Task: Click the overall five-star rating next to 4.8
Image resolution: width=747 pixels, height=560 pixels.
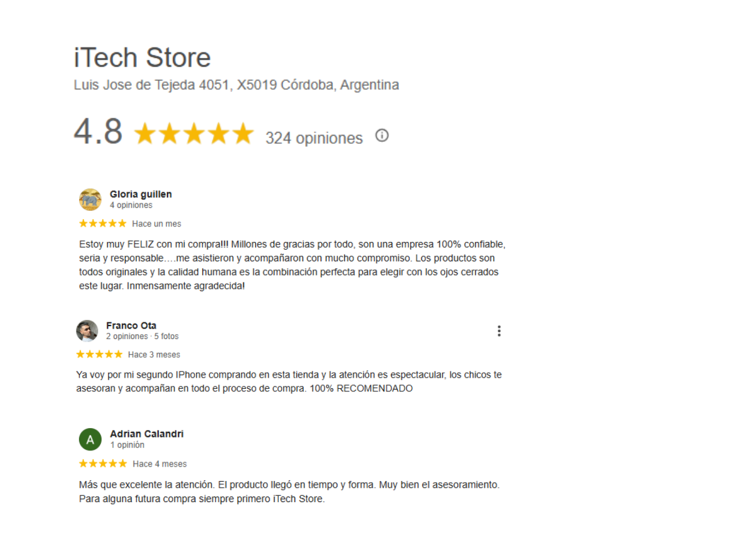Action: coord(194,134)
